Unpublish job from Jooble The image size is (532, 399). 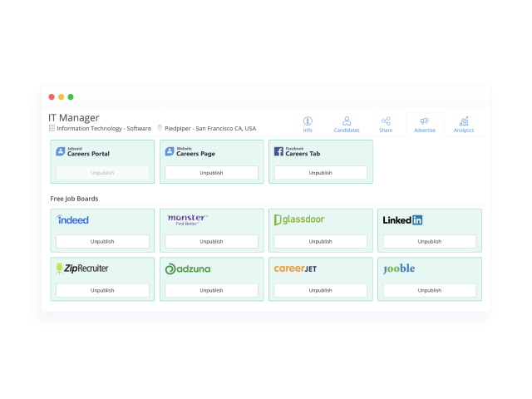tap(430, 290)
